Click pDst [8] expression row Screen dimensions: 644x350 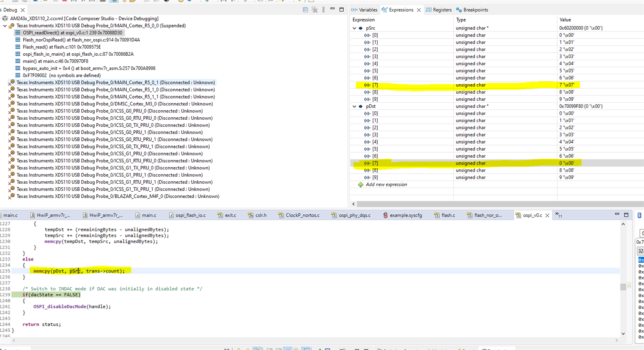click(x=497, y=171)
